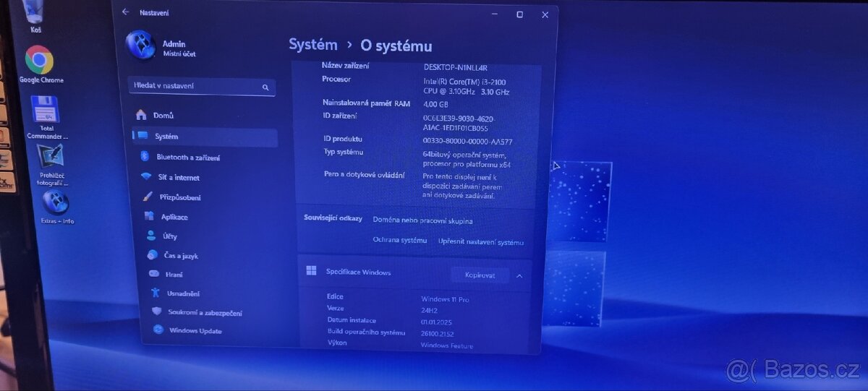Select install date 01.01.2025
The height and width of the screenshot is (391, 868).
pyautogui.click(x=437, y=322)
